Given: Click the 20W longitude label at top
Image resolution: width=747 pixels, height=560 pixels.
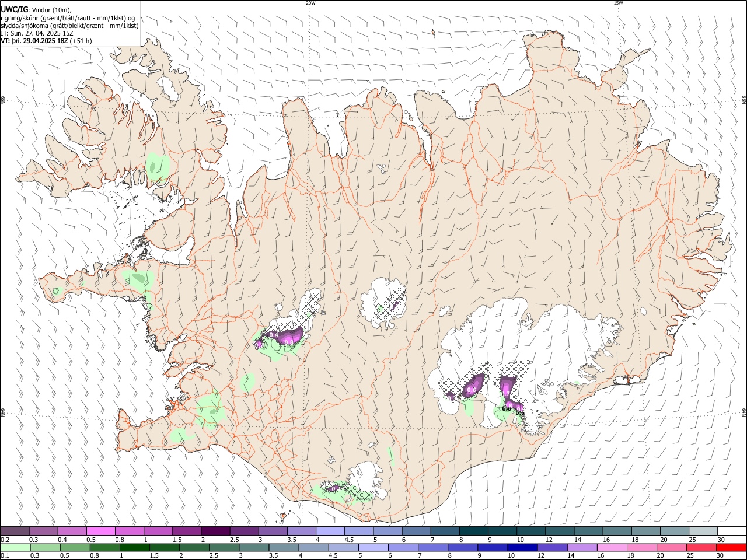Looking at the screenshot, I should pos(310,3).
